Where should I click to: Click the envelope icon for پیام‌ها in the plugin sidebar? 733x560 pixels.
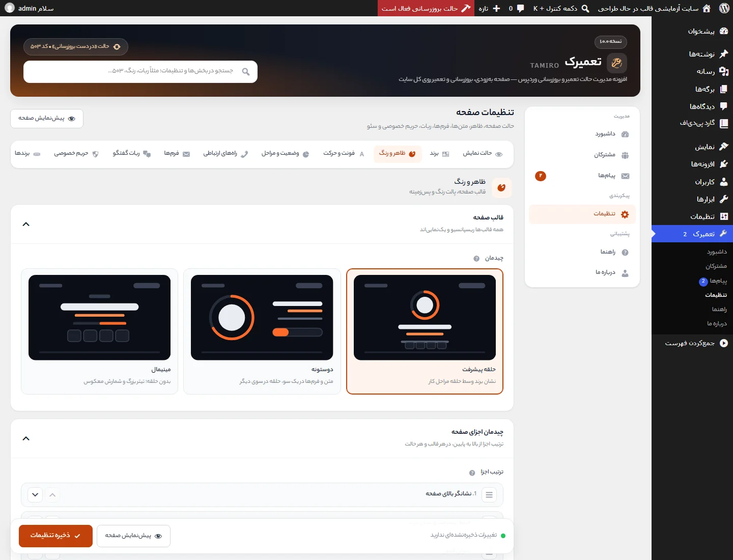[x=626, y=176]
